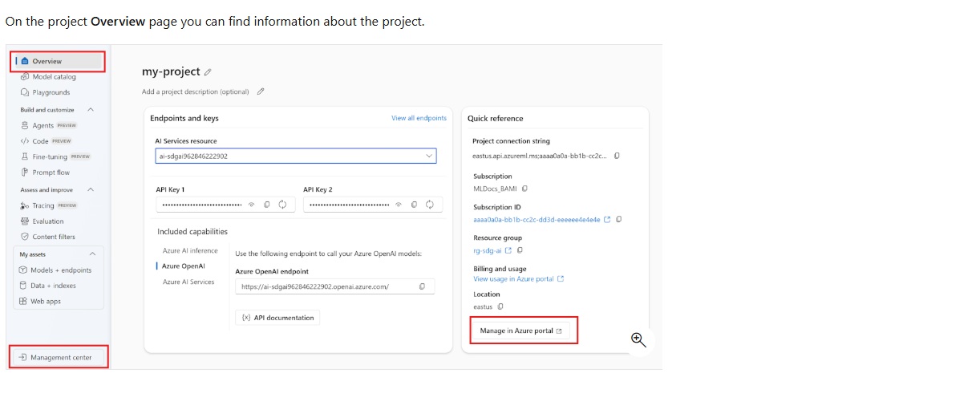The width and height of the screenshot is (980, 414).
Task: Copy API Key 1 to clipboard
Action: pyautogui.click(x=267, y=205)
